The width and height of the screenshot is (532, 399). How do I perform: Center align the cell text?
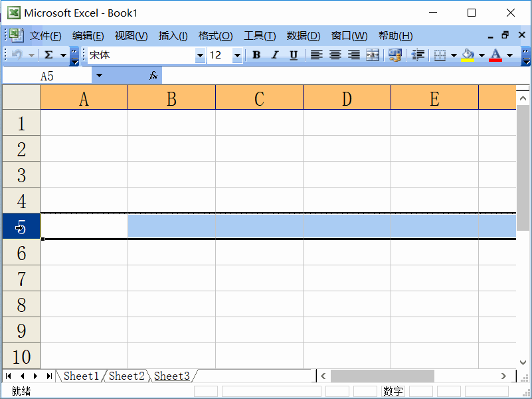click(x=335, y=55)
